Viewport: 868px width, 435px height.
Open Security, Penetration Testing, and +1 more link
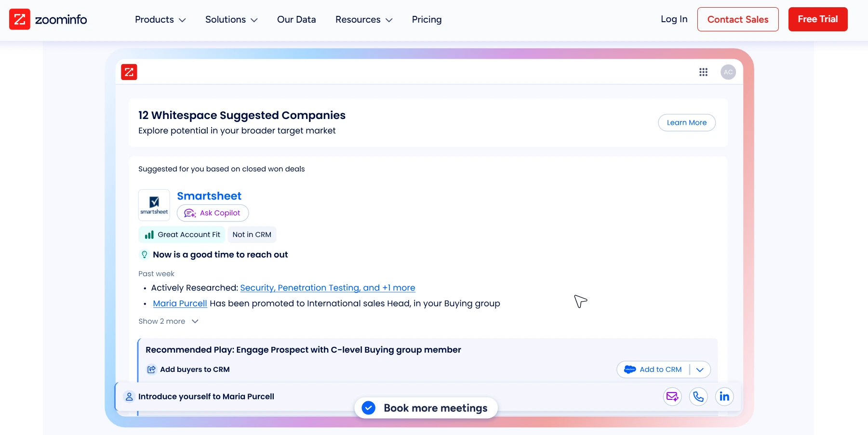pos(328,288)
